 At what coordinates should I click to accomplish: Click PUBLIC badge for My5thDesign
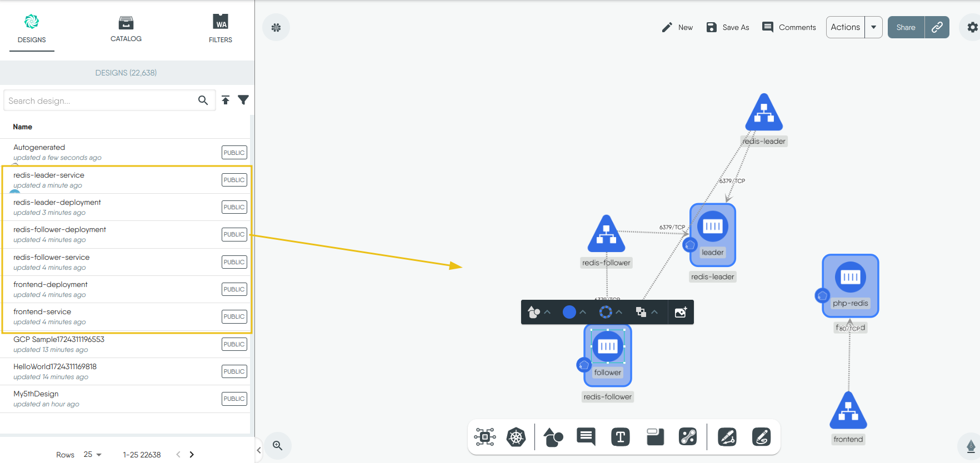(x=234, y=399)
